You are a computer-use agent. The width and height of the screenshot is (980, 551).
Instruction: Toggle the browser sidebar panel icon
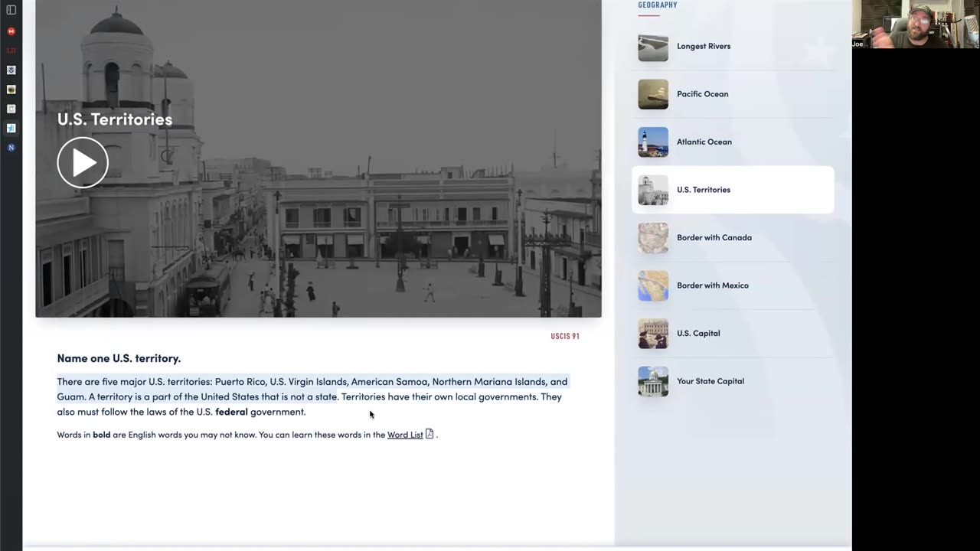[11, 10]
